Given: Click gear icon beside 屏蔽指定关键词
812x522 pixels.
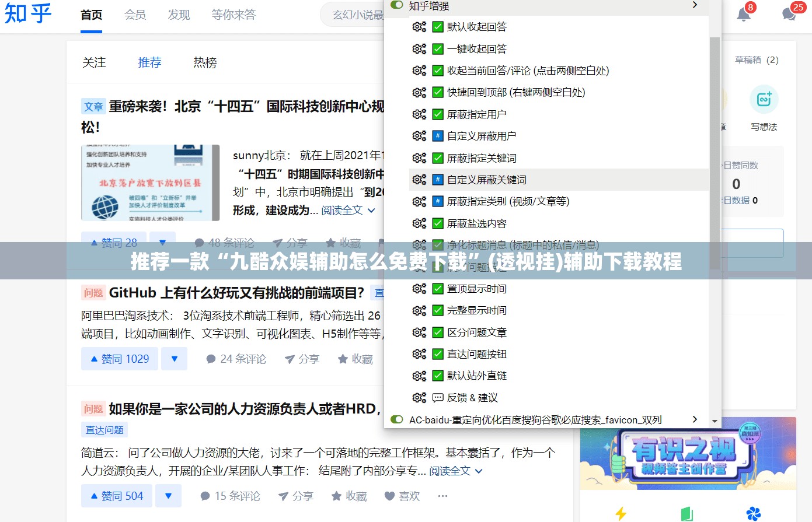Looking at the screenshot, I should point(419,158).
